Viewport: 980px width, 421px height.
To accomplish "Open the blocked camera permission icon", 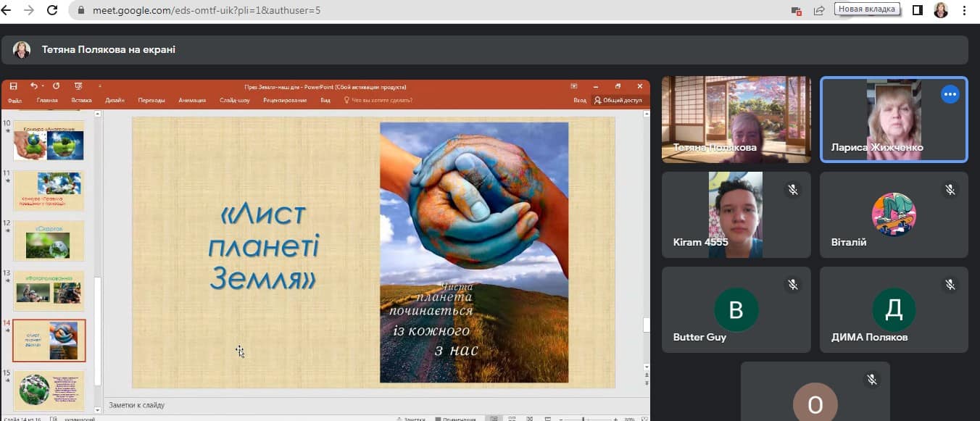I will pos(797,10).
